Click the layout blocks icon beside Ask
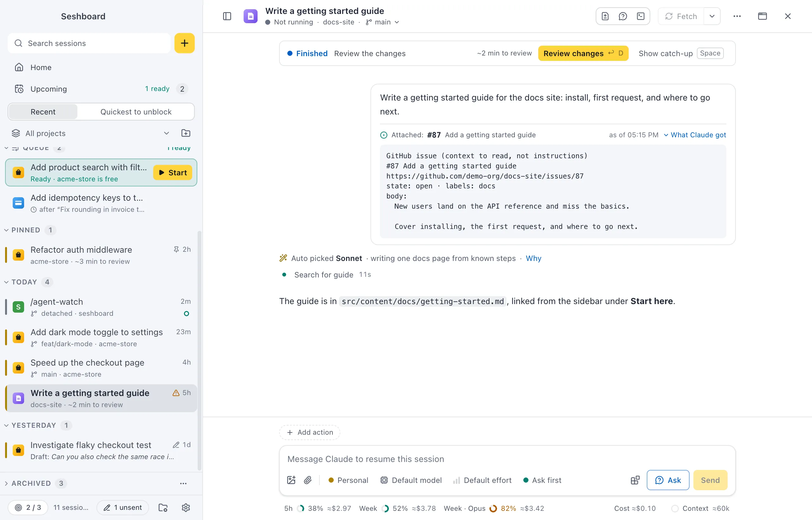Viewport: 812px width, 520px height. pyautogui.click(x=635, y=480)
